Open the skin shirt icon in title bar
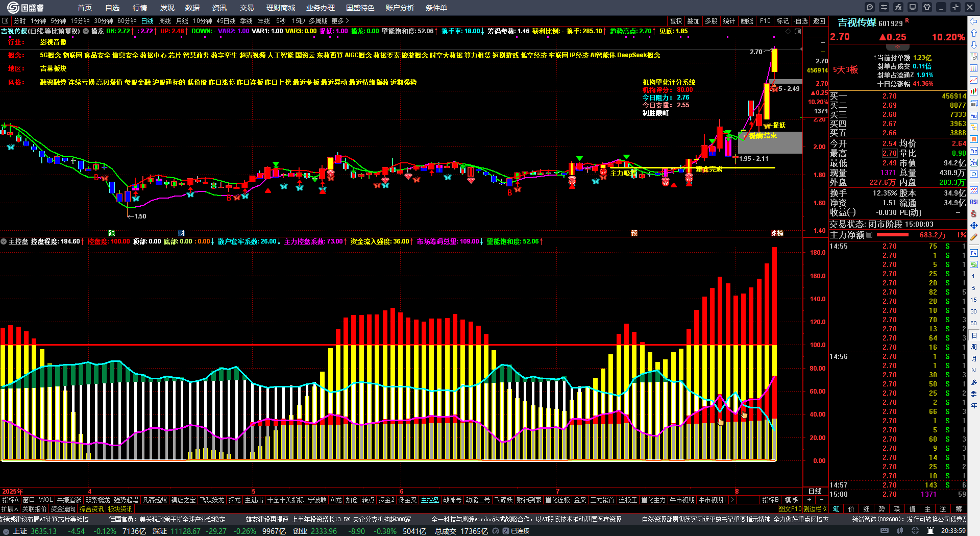Screen dimensions: 980x536 [927, 7]
